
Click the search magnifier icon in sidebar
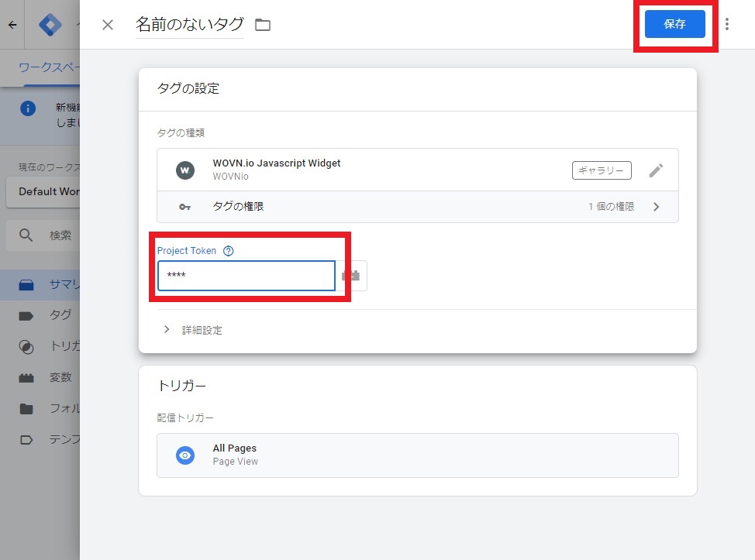coord(26,235)
